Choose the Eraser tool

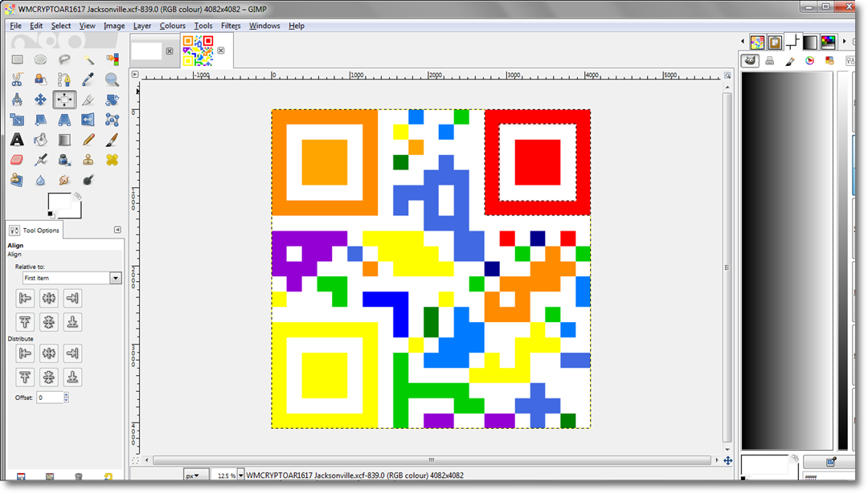coord(17,160)
